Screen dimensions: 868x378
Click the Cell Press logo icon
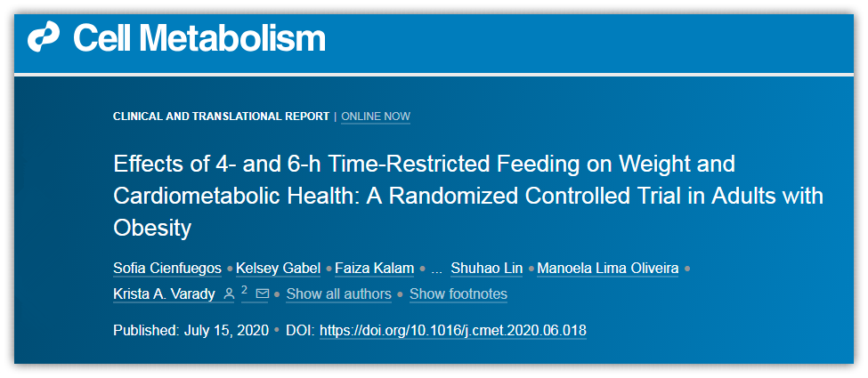click(x=44, y=37)
